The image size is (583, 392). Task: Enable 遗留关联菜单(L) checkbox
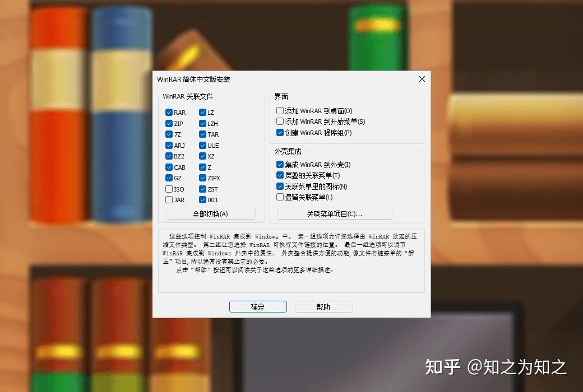click(x=280, y=197)
